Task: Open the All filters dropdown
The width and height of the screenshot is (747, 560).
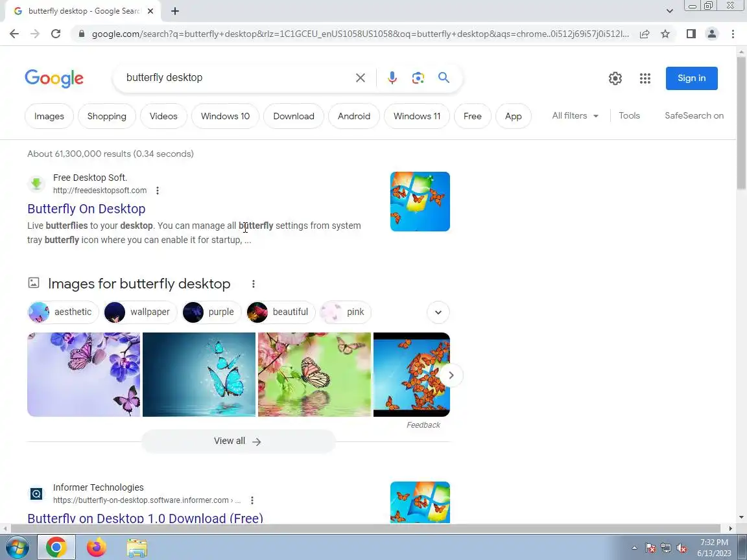Action: (x=575, y=116)
